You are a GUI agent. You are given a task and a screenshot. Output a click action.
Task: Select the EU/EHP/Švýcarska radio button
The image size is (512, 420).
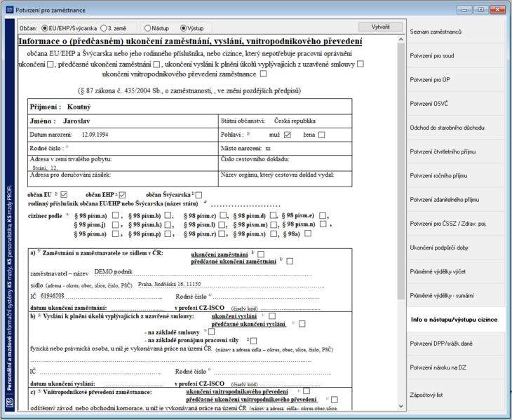45,28
